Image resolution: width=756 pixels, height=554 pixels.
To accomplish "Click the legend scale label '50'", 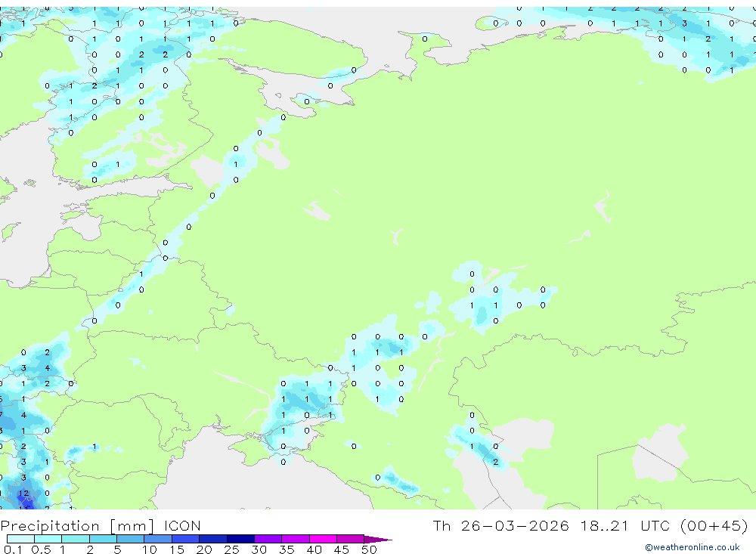I will pos(370,549).
